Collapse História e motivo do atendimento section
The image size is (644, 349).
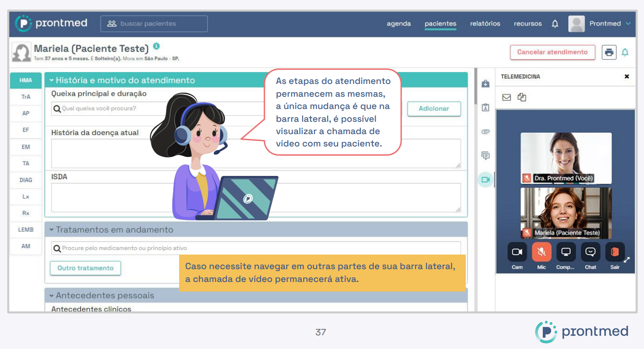[x=52, y=80]
